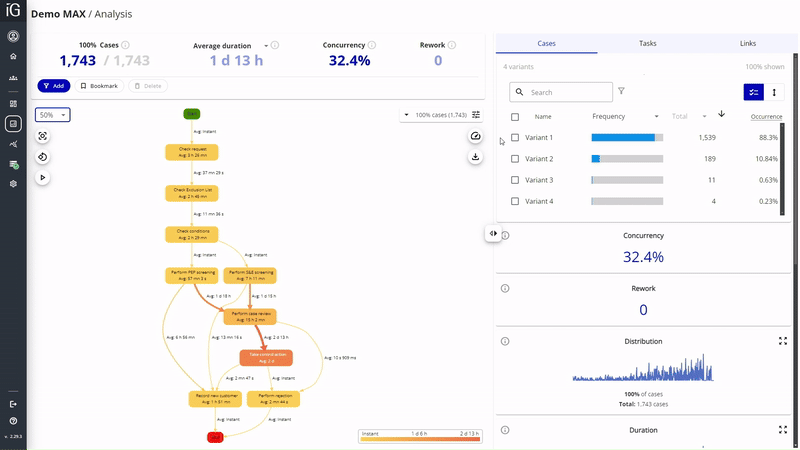
Task: Select the green Start node
Action: tap(192, 114)
